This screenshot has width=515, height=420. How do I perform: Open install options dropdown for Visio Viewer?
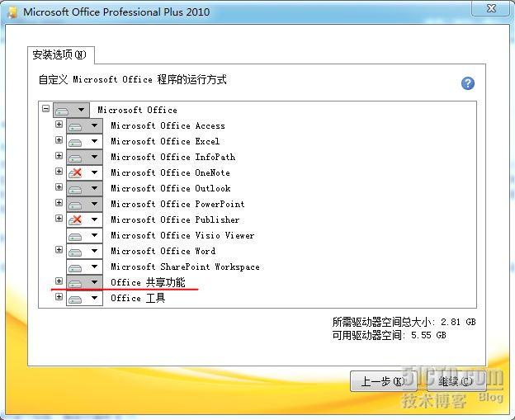coord(84,235)
